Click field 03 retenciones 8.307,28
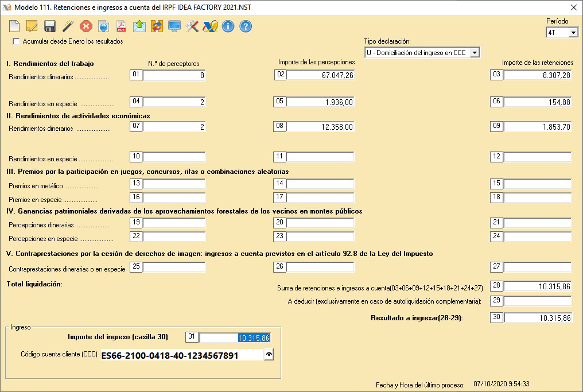Viewport: 583px width, 392px height. point(537,75)
